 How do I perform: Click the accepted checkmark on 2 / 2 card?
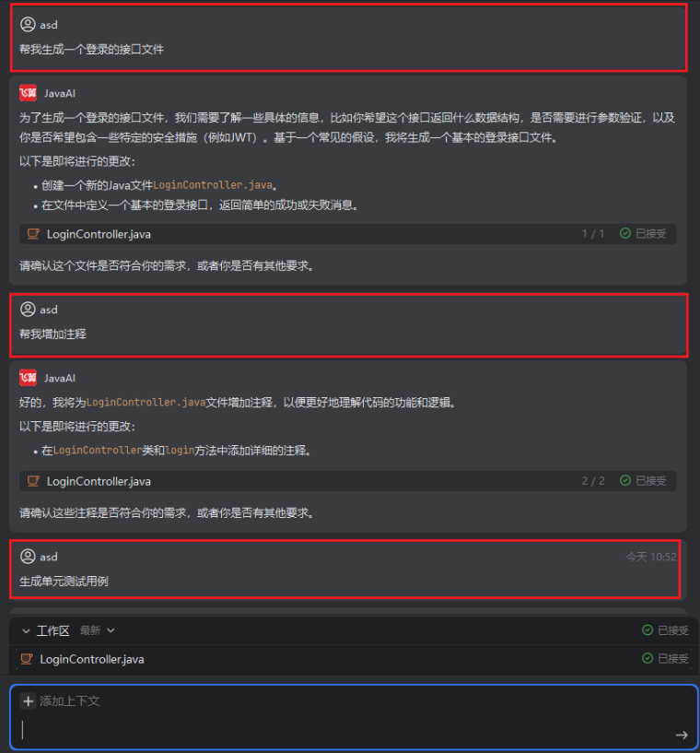tap(624, 481)
